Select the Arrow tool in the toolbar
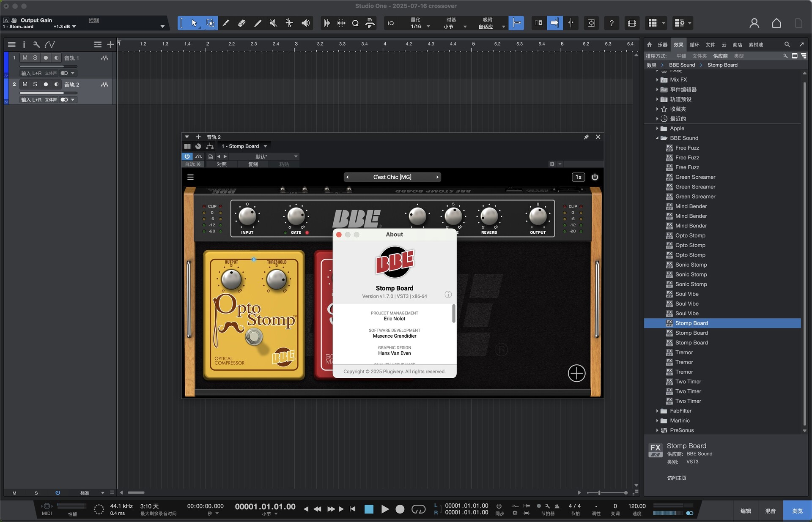This screenshot has height=522, width=812. (194, 23)
